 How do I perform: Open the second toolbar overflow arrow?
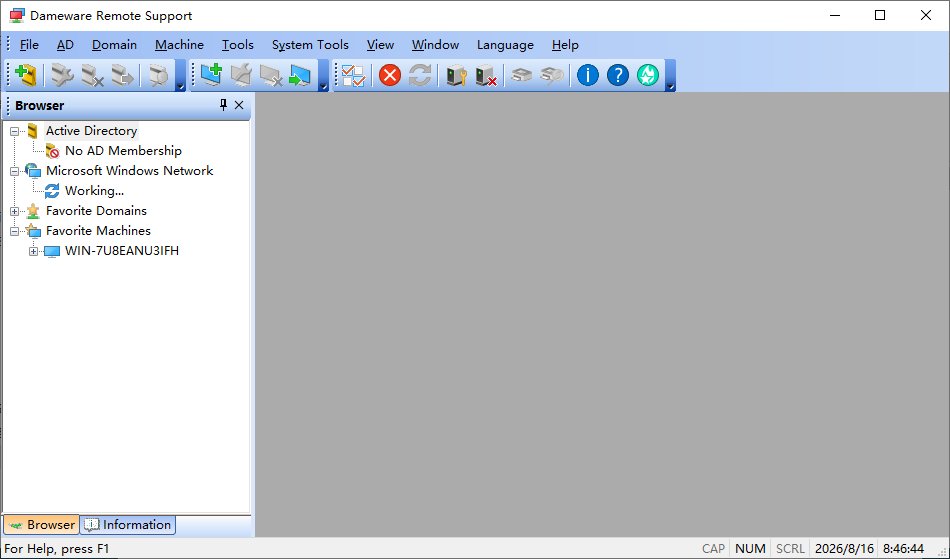click(324, 76)
